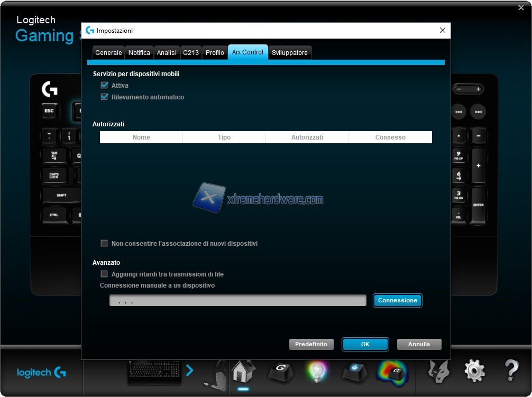The height and width of the screenshot is (397, 532).
Task: Open the game mode key icon
Action: pyautogui.click(x=354, y=372)
